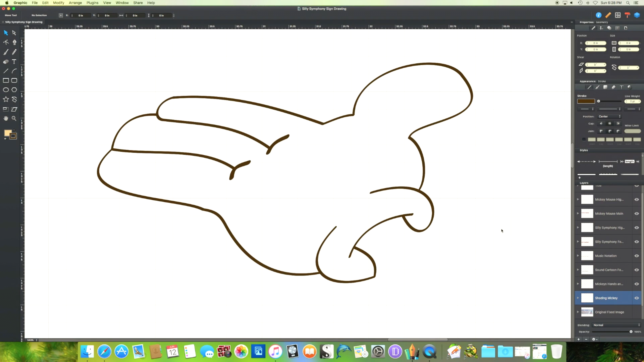Select the Eraser tool
Viewport: 644px width, 362px height.
[x=6, y=62]
